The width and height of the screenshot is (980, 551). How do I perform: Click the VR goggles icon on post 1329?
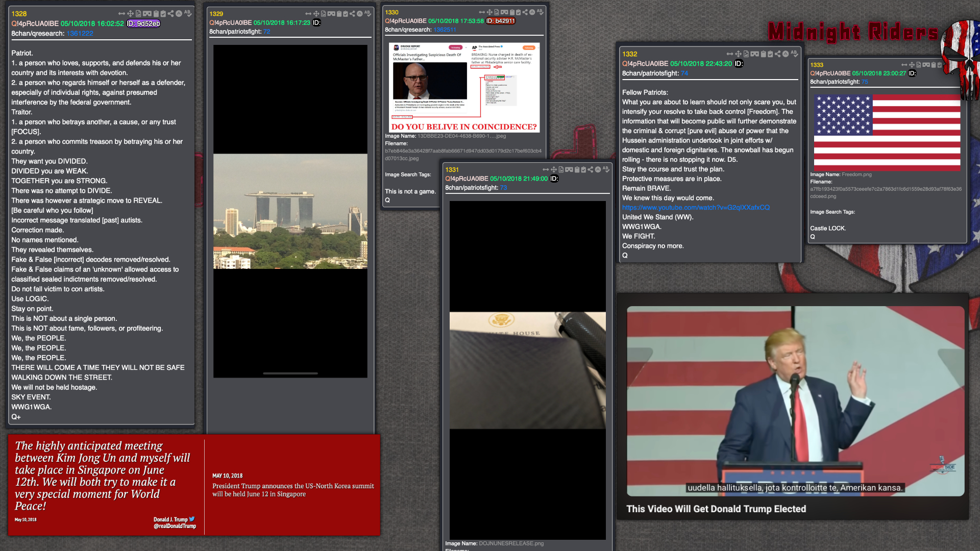click(331, 14)
